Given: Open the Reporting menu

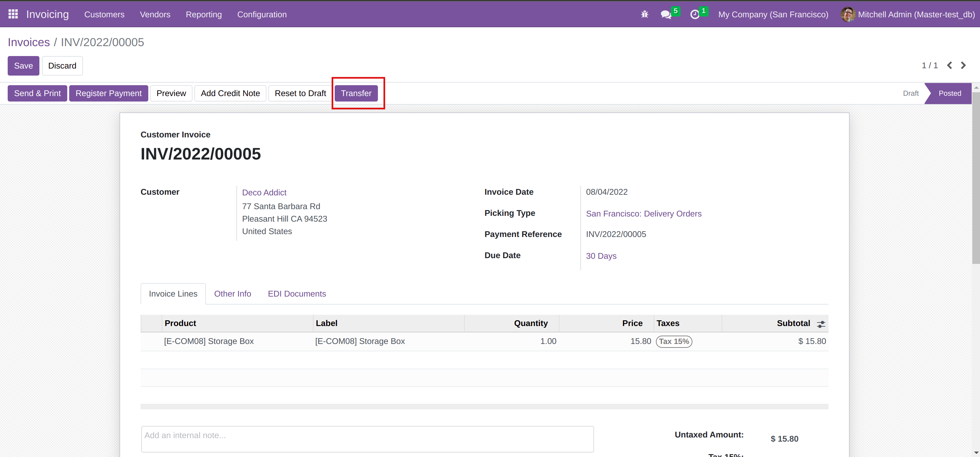Looking at the screenshot, I should (x=204, y=14).
